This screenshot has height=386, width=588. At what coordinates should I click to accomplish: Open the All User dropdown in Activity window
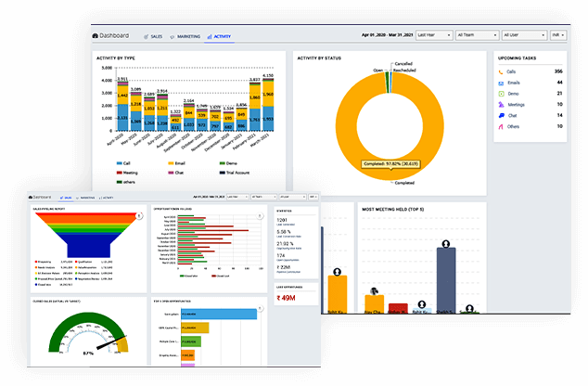click(x=524, y=35)
